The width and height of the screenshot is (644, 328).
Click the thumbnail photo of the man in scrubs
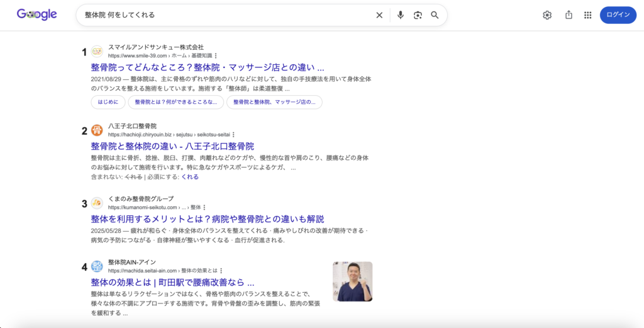[352, 281]
